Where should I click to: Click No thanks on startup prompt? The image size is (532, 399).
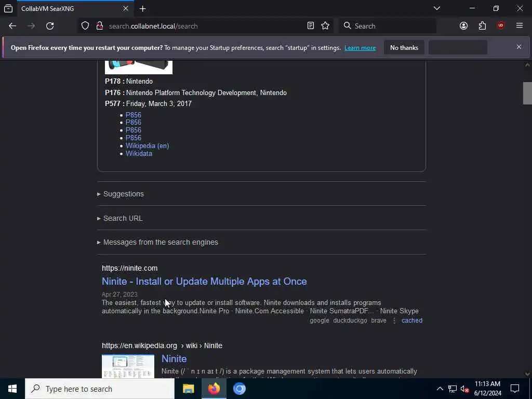point(404,47)
